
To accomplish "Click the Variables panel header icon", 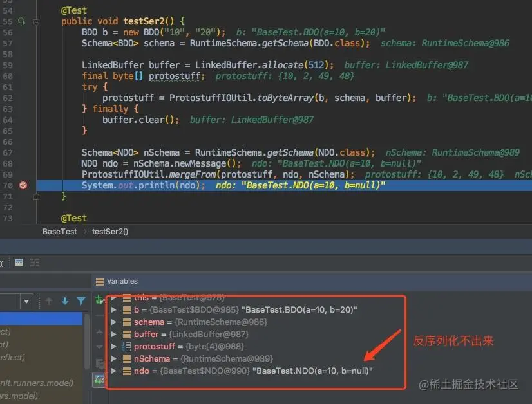I will 100,281.
